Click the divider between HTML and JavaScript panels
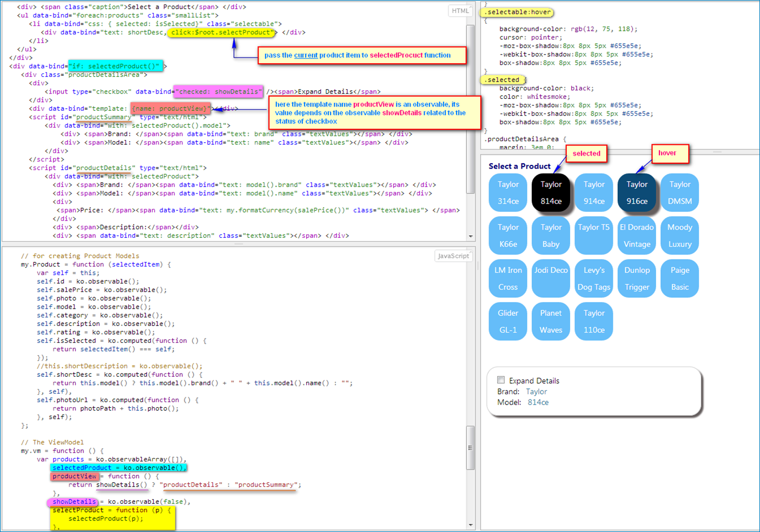This screenshot has height=532, width=760. click(x=238, y=244)
